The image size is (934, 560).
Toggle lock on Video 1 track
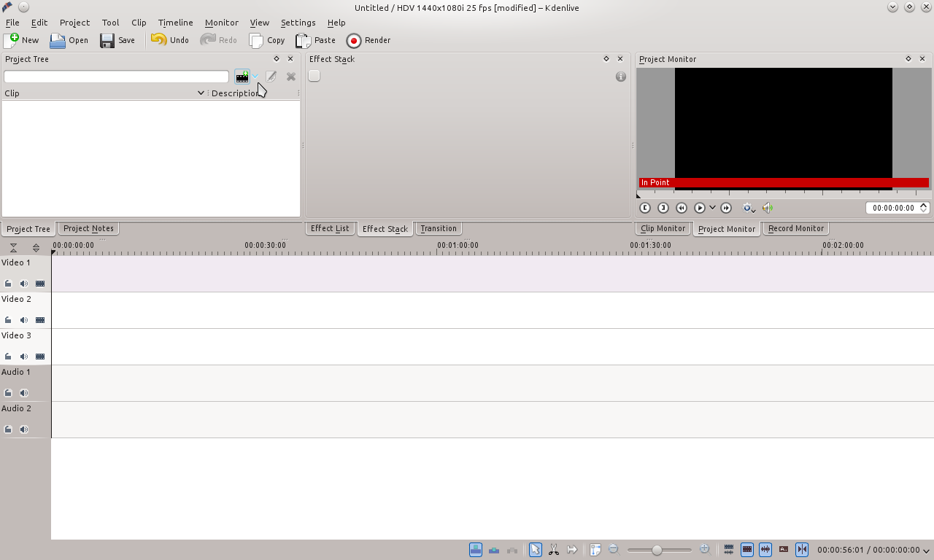point(8,284)
